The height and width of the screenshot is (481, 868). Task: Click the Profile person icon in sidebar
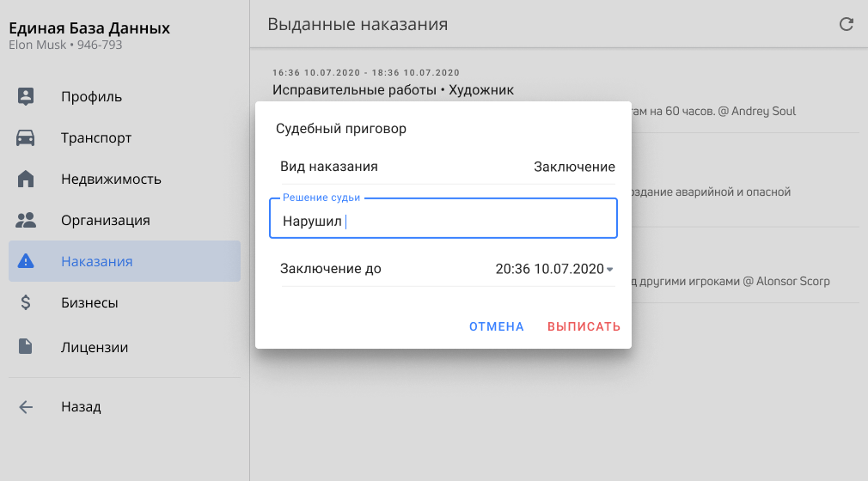click(x=26, y=96)
